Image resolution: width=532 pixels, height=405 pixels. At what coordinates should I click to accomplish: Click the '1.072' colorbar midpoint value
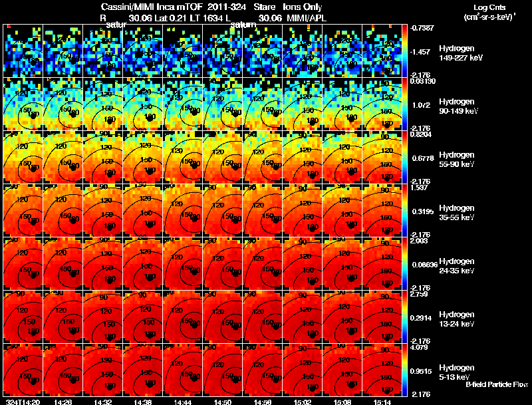tap(421, 105)
